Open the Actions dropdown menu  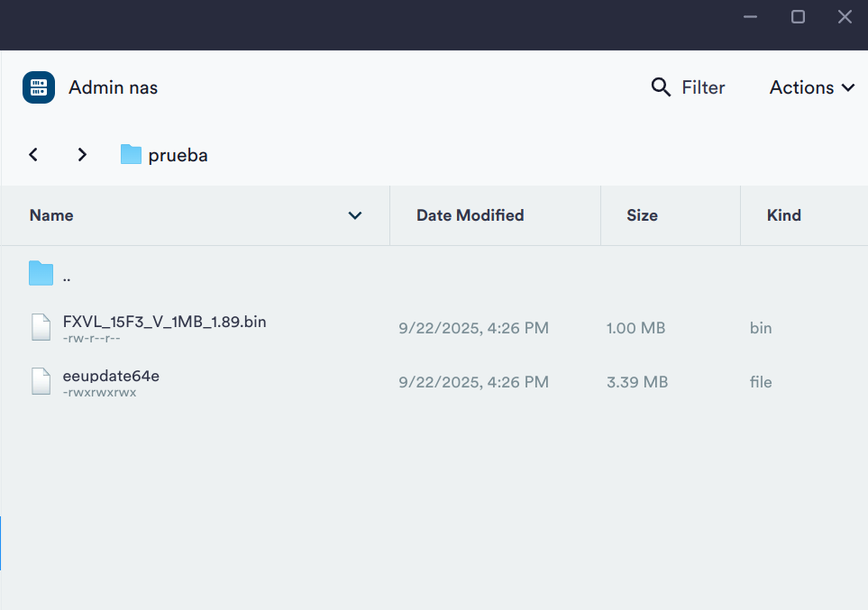point(811,87)
